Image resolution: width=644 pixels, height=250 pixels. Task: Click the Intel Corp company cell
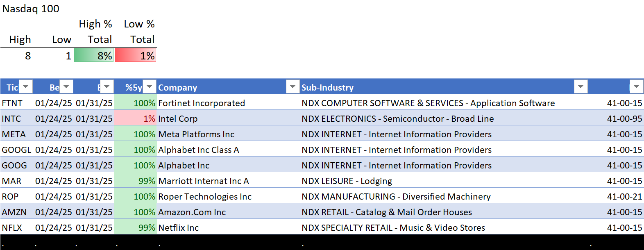pyautogui.click(x=178, y=118)
